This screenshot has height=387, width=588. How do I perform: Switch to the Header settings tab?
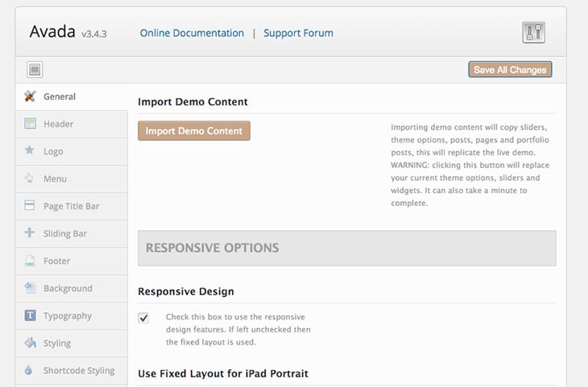pyautogui.click(x=72, y=124)
